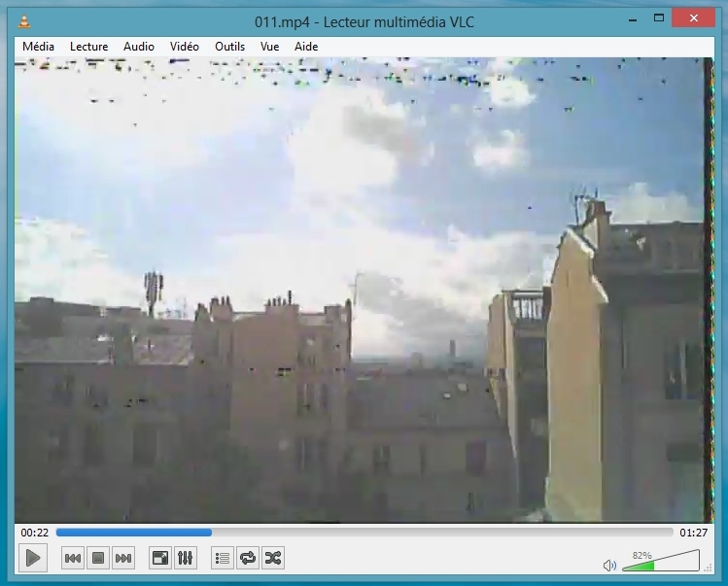This screenshot has width=728, height=586.
Task: Close the VLC media player window
Action: tap(694, 18)
